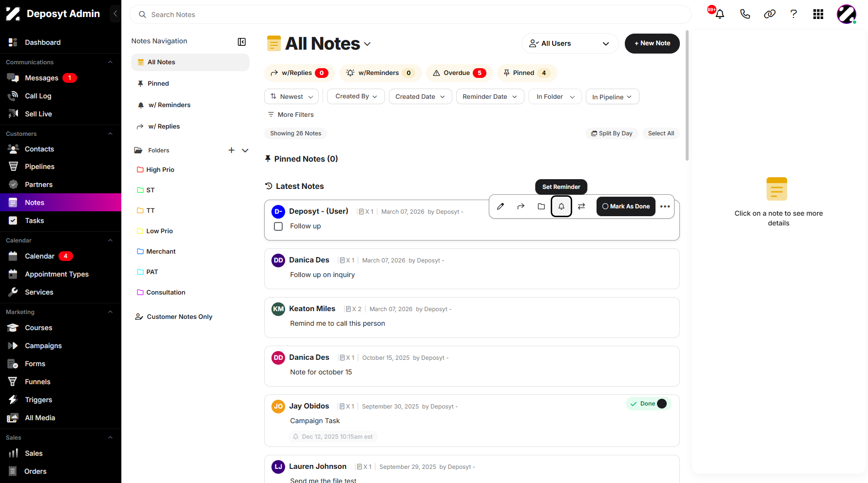Click the Search Notes field

pyautogui.click(x=410, y=15)
